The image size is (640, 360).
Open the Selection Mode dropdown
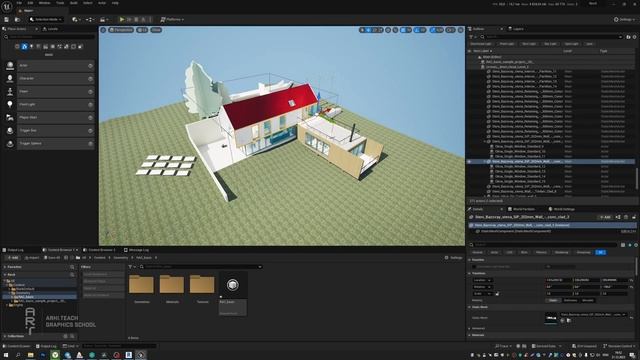46,19
